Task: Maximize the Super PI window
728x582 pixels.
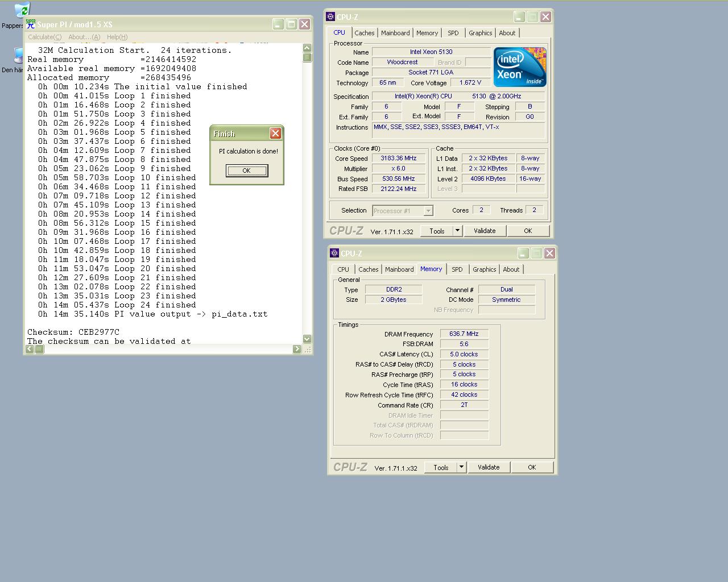Action: pyautogui.click(x=291, y=24)
